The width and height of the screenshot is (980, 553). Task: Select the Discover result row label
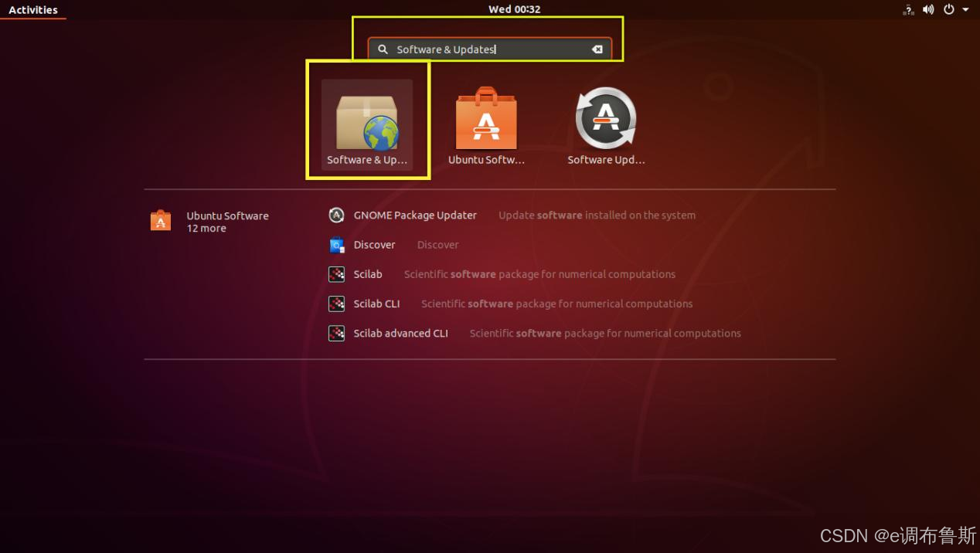374,245
